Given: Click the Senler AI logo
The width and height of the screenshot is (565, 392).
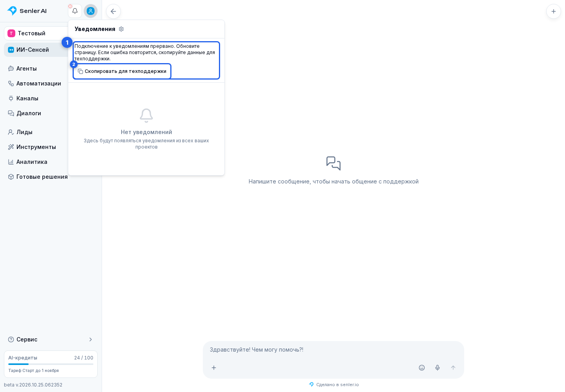Looking at the screenshot, I should coord(27,11).
